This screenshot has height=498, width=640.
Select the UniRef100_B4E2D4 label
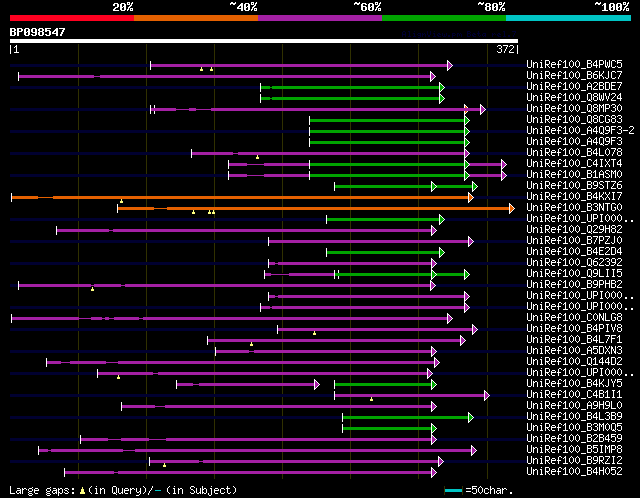point(574,251)
